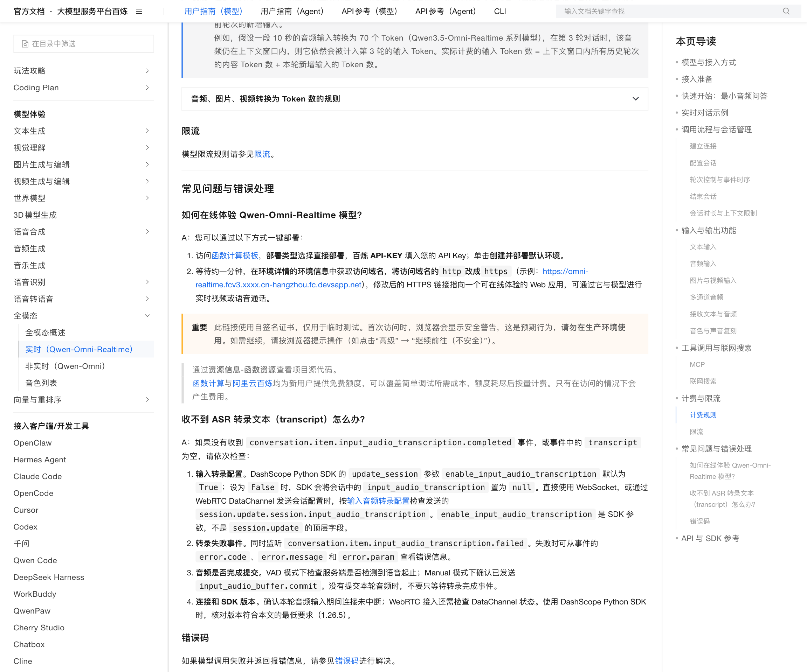Jump to 会话时长与上下文限制 in page guide
The image size is (807, 672).
pyautogui.click(x=723, y=213)
